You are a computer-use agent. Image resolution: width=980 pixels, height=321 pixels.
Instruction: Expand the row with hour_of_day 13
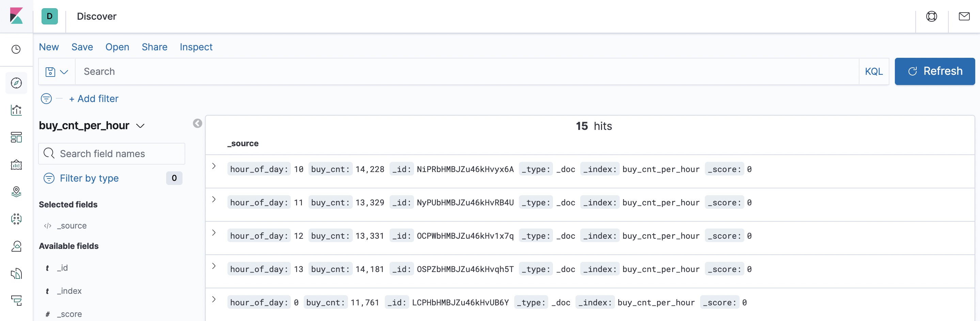pyautogui.click(x=214, y=266)
